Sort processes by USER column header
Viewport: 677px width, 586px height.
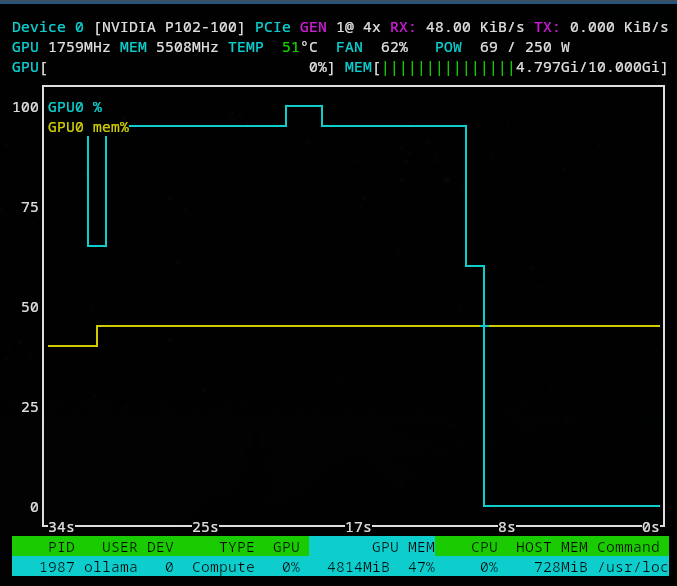(x=120, y=547)
